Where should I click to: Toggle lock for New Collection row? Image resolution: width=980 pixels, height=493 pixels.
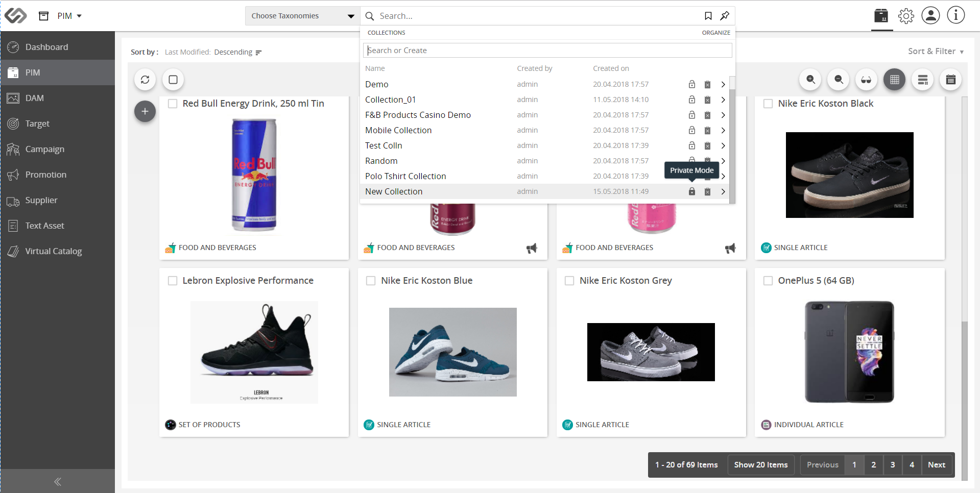tap(692, 191)
